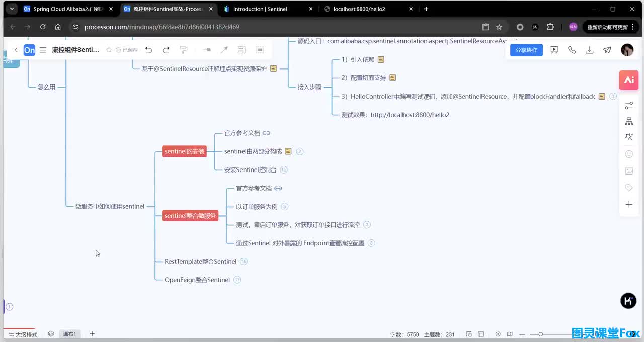The image size is (644, 342).
Task: Star the mindmap as favorite
Action: click(x=109, y=50)
